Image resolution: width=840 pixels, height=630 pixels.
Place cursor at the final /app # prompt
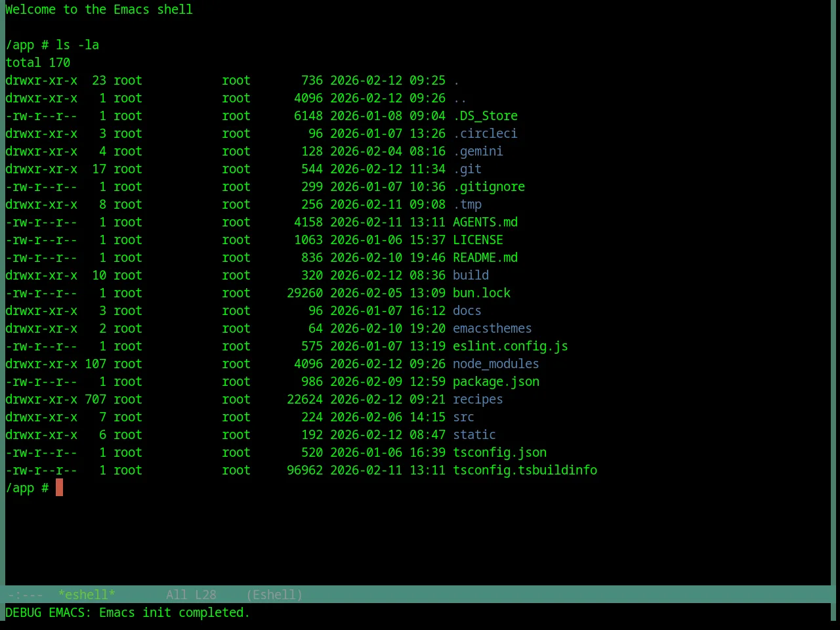pyautogui.click(x=59, y=488)
